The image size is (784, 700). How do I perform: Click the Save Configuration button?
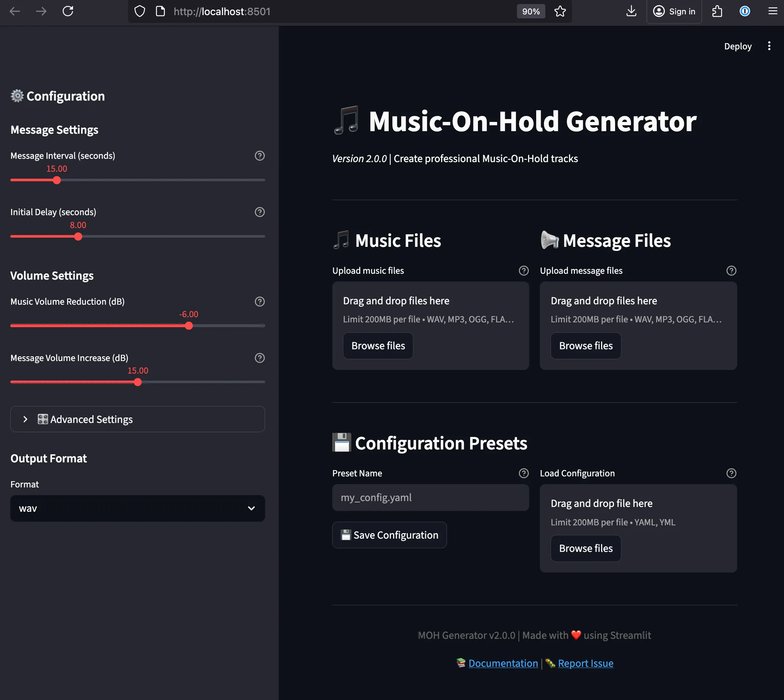tap(389, 535)
